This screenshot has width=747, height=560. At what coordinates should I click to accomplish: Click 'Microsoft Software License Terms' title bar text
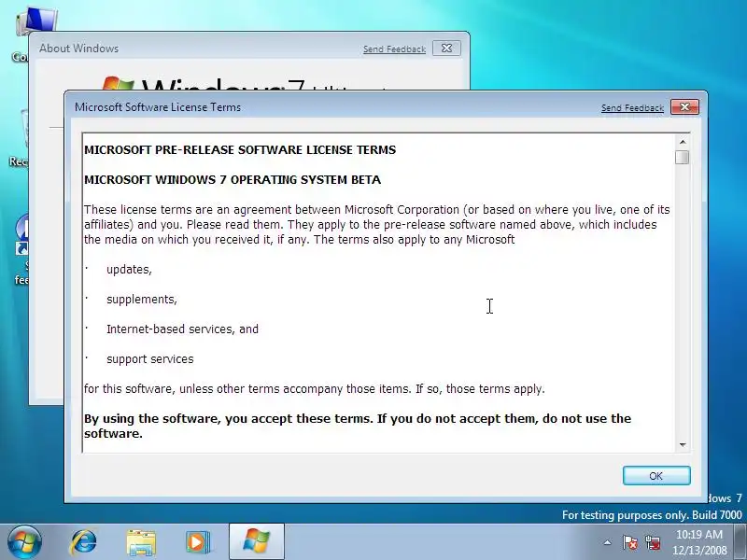click(x=158, y=107)
